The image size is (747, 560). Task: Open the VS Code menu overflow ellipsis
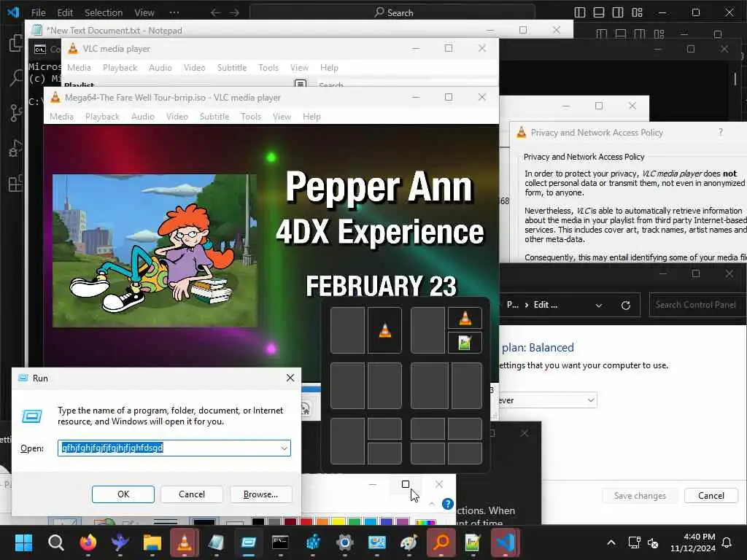tap(174, 13)
